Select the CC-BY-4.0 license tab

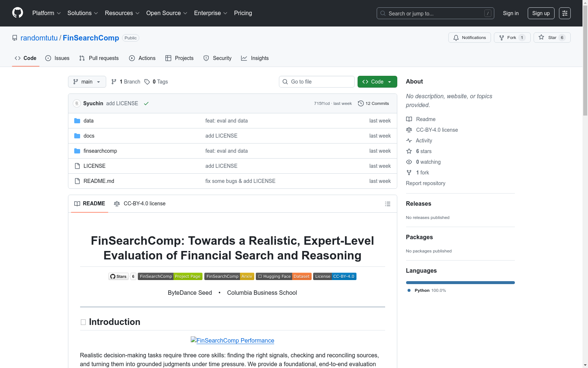click(x=140, y=204)
